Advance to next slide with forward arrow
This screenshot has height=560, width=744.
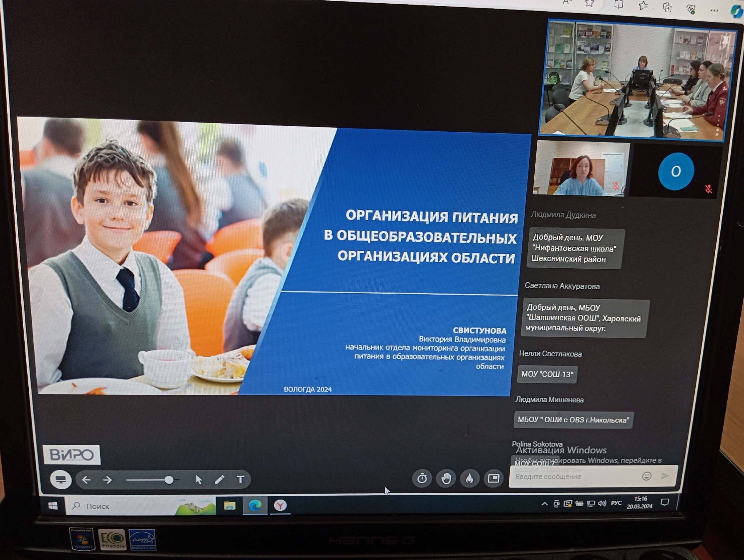coord(107,480)
